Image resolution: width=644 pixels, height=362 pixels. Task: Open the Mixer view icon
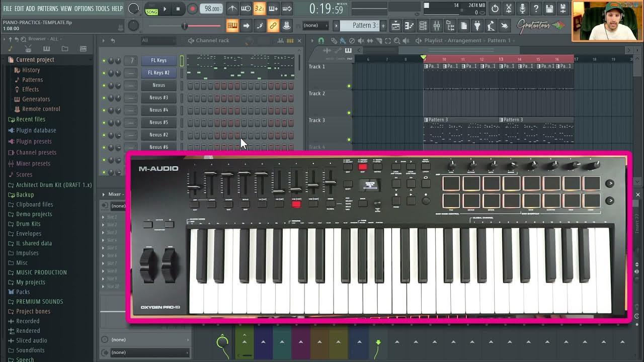[437, 26]
